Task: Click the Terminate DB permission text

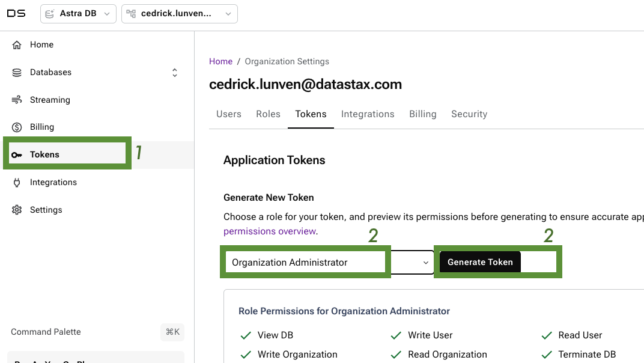Action: pos(587,355)
